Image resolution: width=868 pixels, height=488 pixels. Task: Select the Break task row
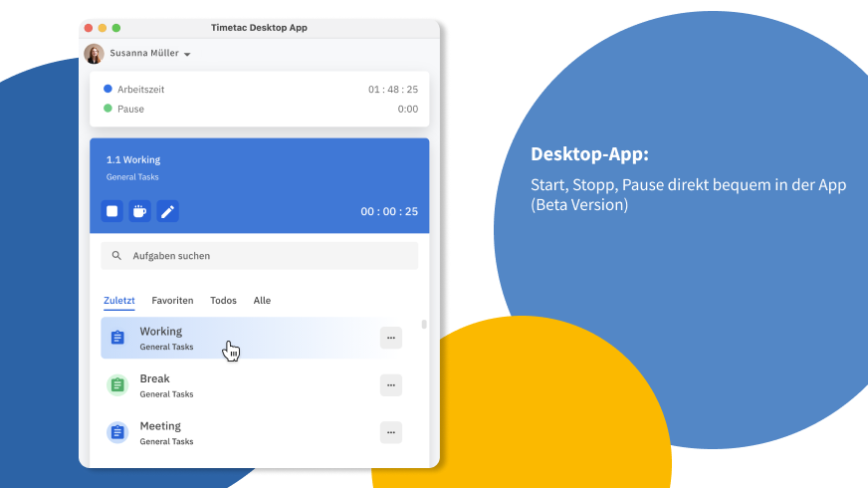pyautogui.click(x=259, y=385)
